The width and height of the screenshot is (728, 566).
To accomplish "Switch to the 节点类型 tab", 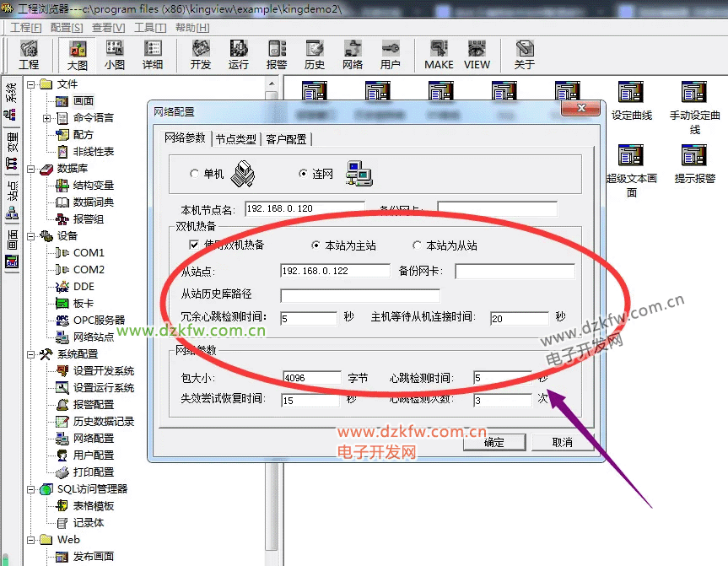I will [235, 139].
